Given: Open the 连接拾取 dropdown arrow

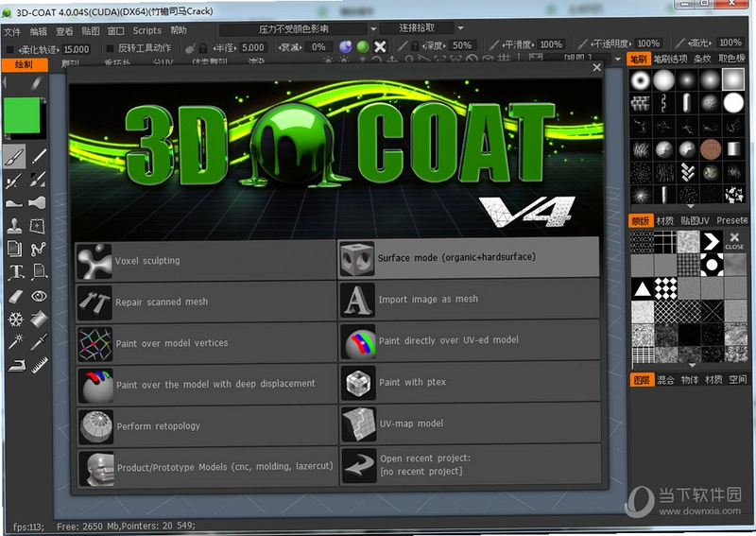Looking at the screenshot, I should [x=460, y=28].
